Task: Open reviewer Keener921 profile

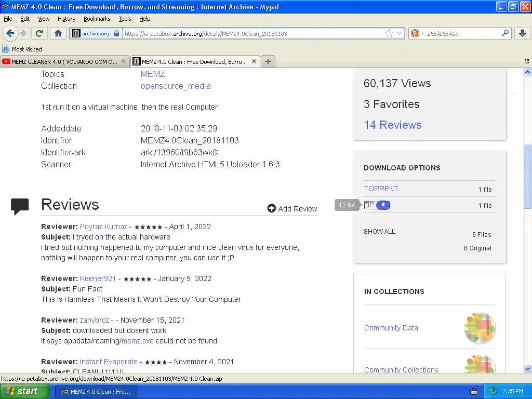Action: [x=98, y=278]
